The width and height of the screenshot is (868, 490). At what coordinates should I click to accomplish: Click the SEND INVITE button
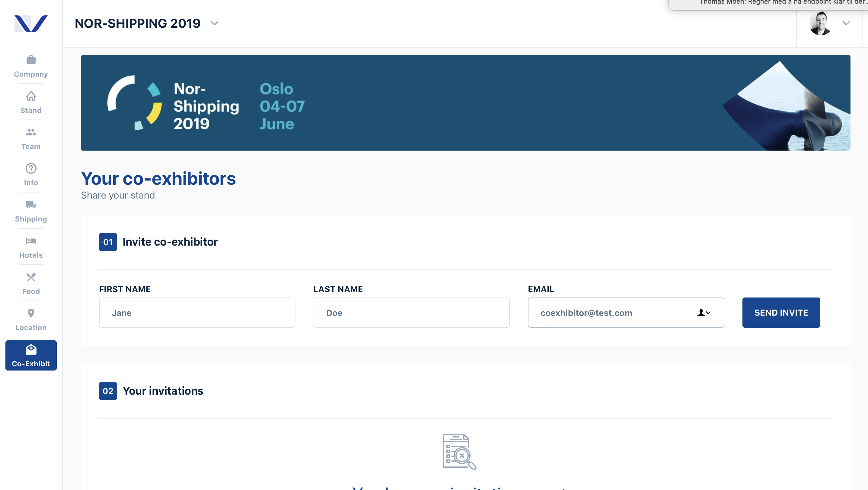[x=781, y=313]
